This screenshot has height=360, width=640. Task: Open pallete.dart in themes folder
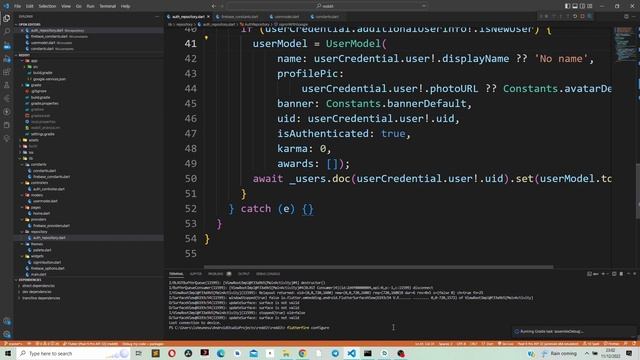(42, 250)
